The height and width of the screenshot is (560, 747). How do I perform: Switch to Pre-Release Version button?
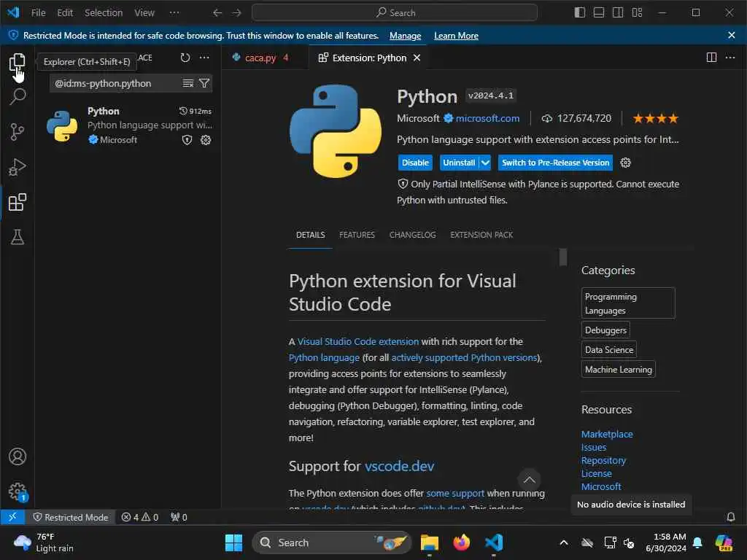click(x=555, y=163)
